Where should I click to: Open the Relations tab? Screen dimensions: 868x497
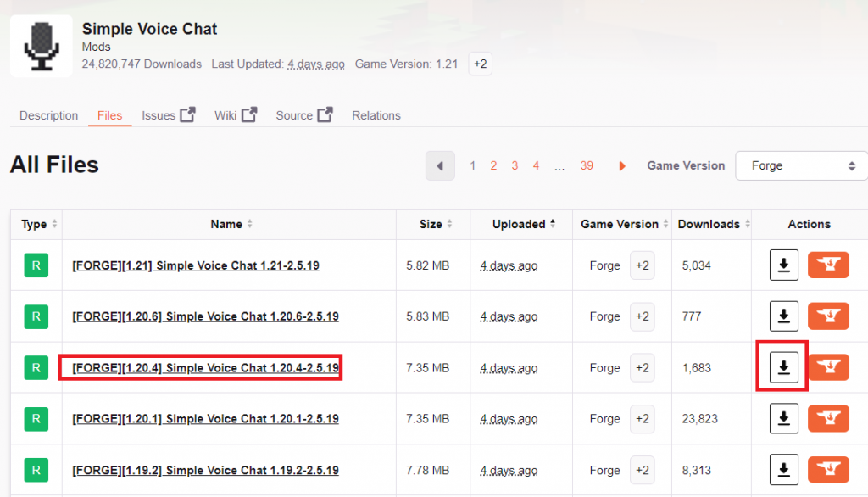click(376, 115)
